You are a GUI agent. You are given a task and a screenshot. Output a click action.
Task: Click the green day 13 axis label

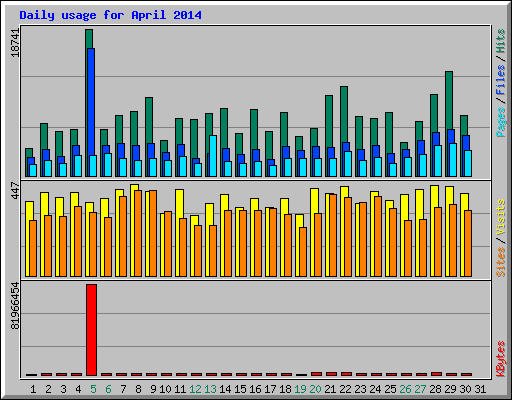[x=210, y=389]
